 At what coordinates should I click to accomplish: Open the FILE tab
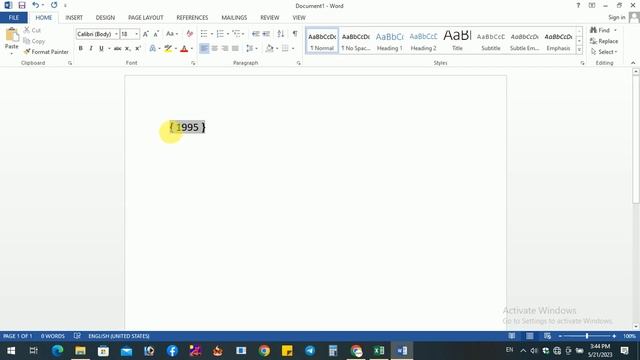pos(13,18)
